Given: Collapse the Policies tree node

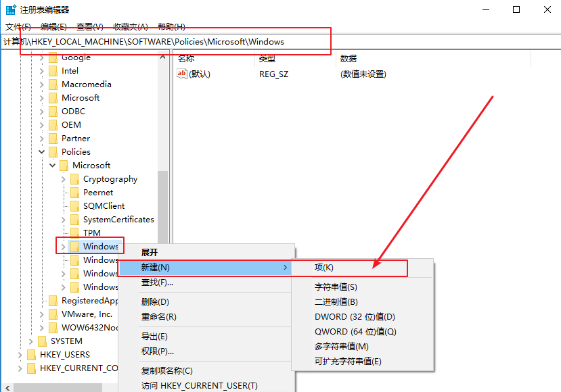Looking at the screenshot, I should coord(42,152).
